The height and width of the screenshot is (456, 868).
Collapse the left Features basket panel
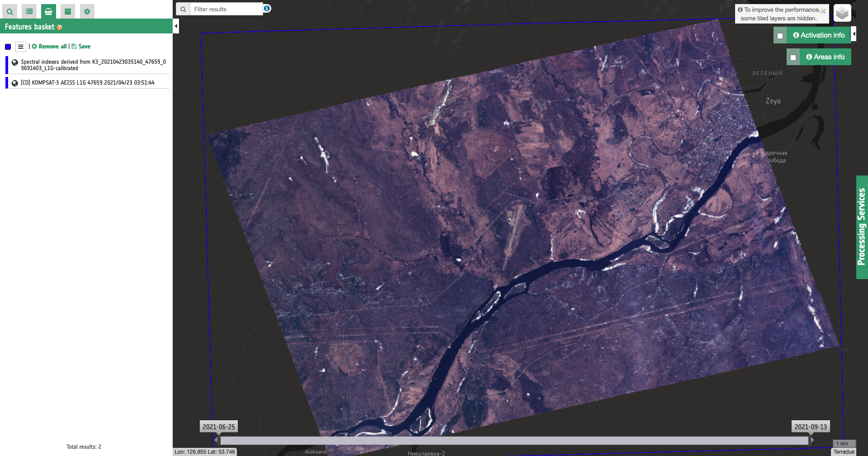coord(176,26)
